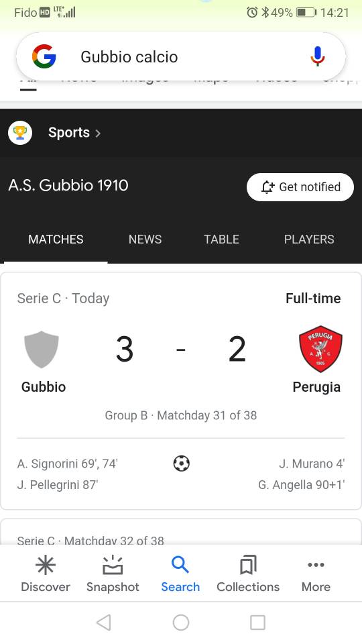Open Collections bookmark icon
The width and height of the screenshot is (362, 644).
click(x=248, y=565)
